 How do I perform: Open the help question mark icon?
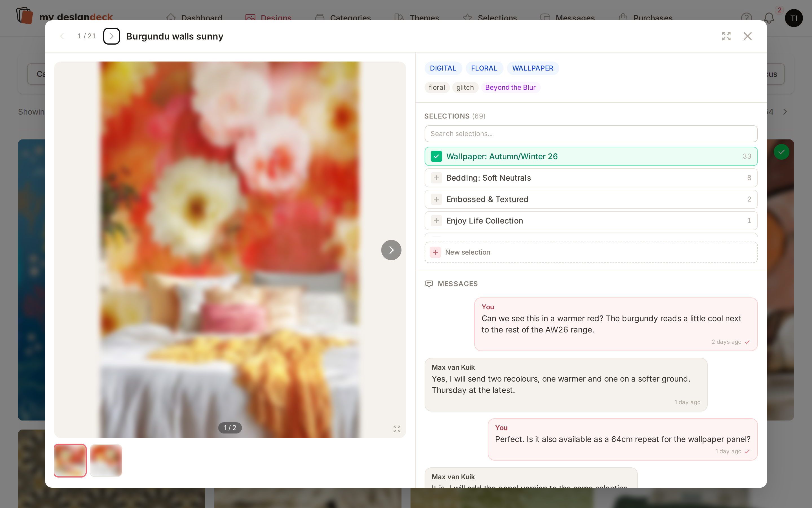[x=746, y=18]
